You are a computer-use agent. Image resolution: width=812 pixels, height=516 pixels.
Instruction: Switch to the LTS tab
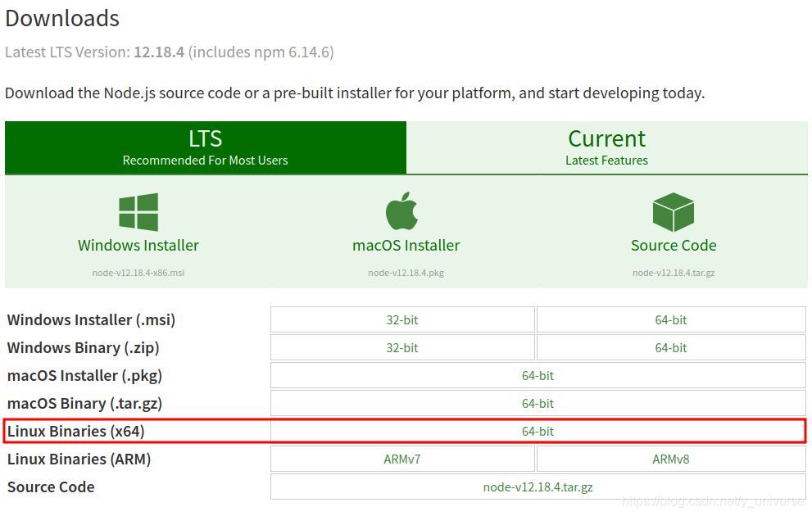206,147
